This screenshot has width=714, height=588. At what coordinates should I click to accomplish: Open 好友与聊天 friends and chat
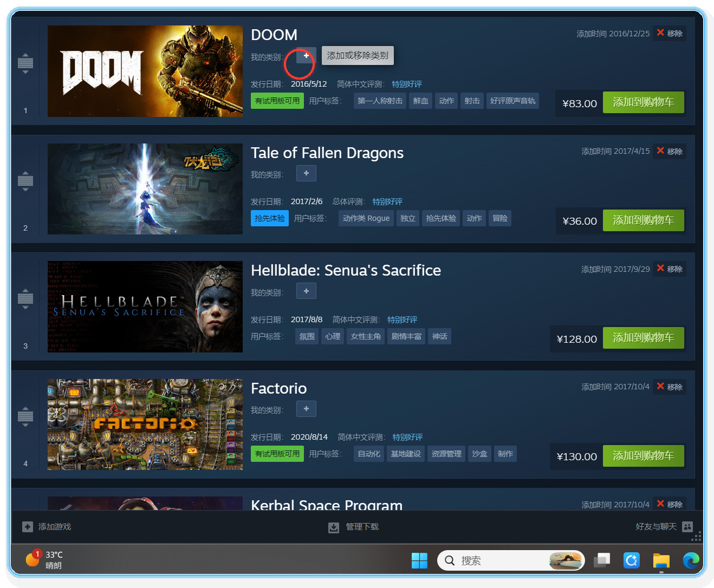pyautogui.click(x=664, y=527)
